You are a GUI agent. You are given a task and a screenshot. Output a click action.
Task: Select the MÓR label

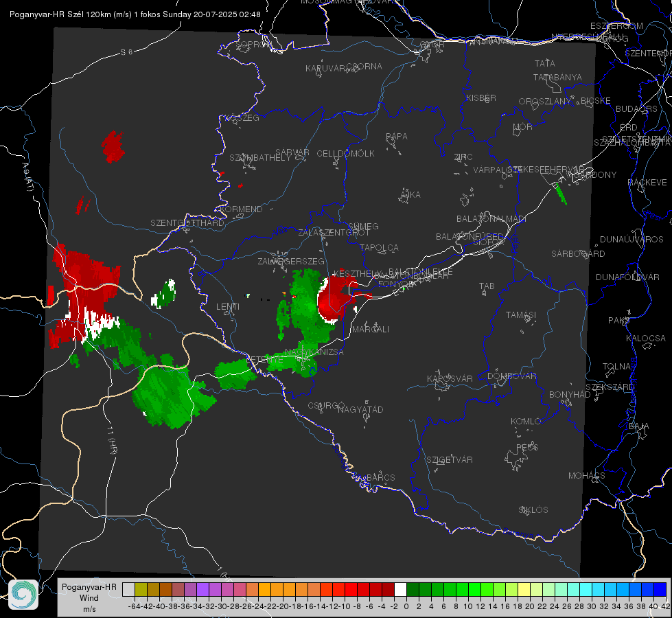click(x=523, y=126)
